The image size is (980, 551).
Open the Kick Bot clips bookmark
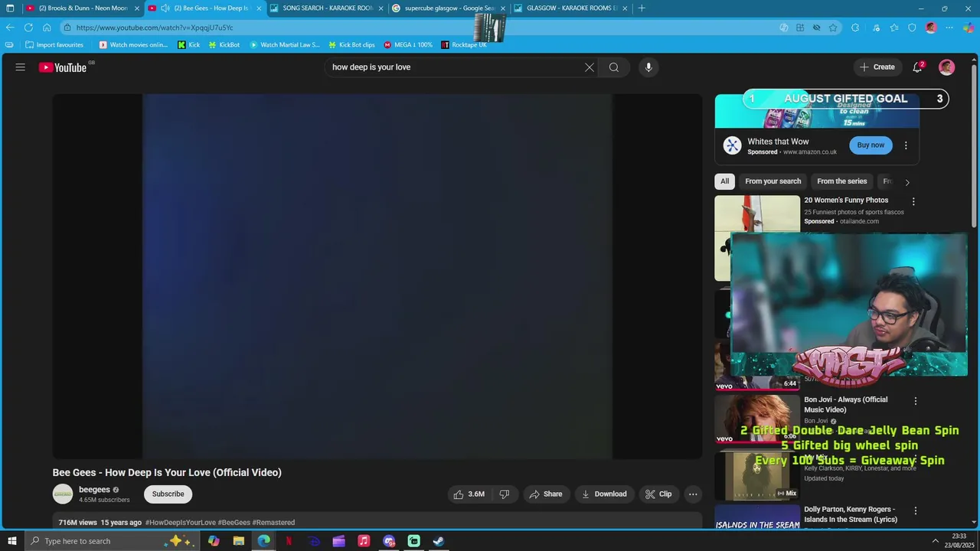pos(351,45)
